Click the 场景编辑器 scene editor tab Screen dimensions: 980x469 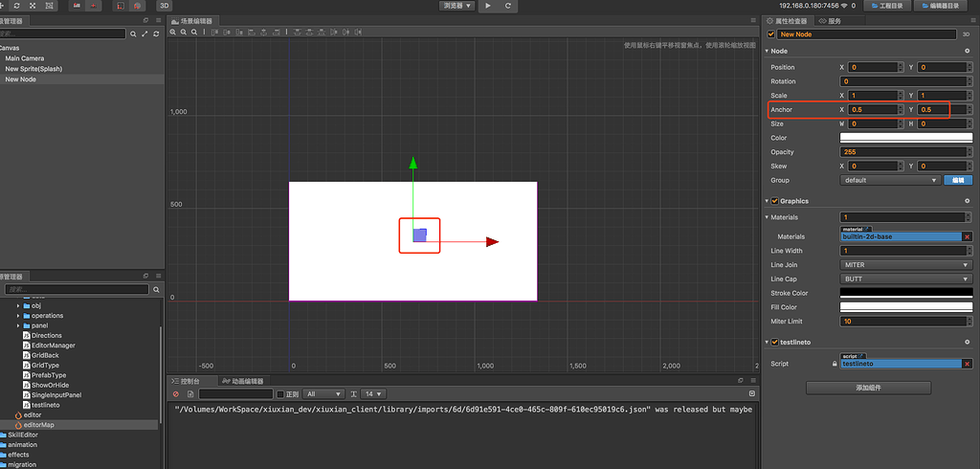(x=191, y=21)
